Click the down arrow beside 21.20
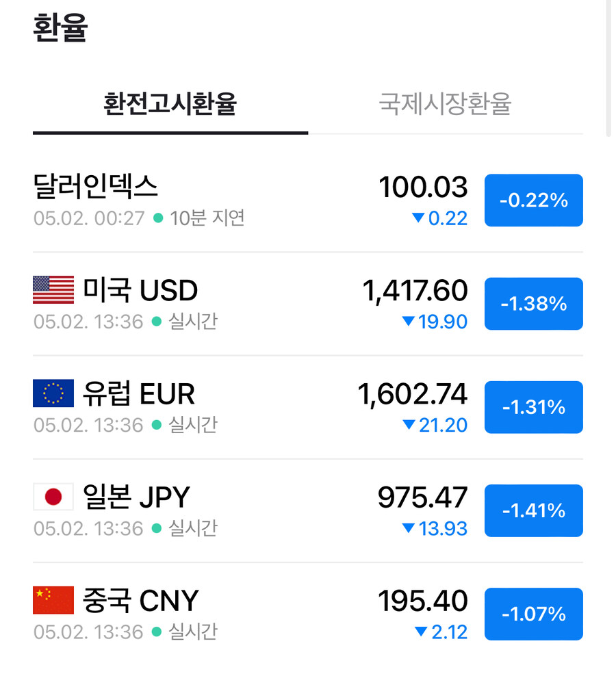Screen dimensions: 616x676 pos(409,425)
